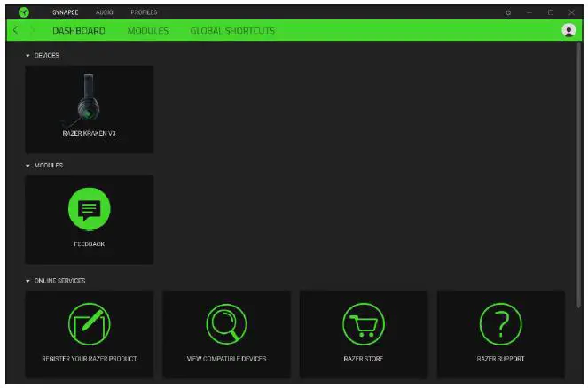Click the Razer Store label
The height and width of the screenshot is (388, 588).
coord(364,359)
